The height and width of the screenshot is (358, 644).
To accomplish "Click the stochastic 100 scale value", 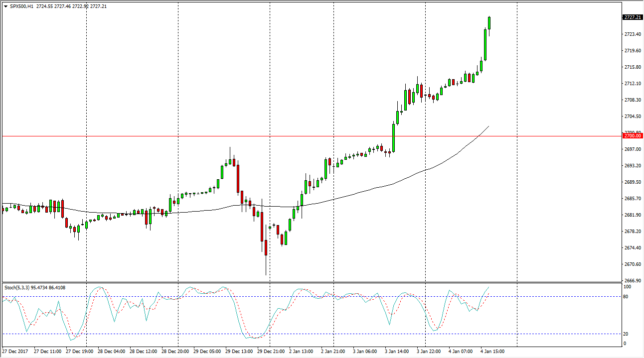I will [627, 287].
